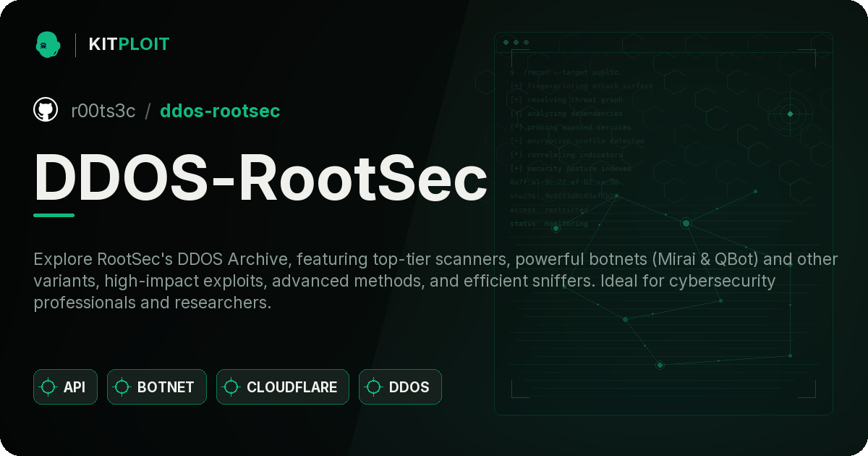868x456 pixels.
Task: Open the r00ts3c owner name
Action: [103, 111]
